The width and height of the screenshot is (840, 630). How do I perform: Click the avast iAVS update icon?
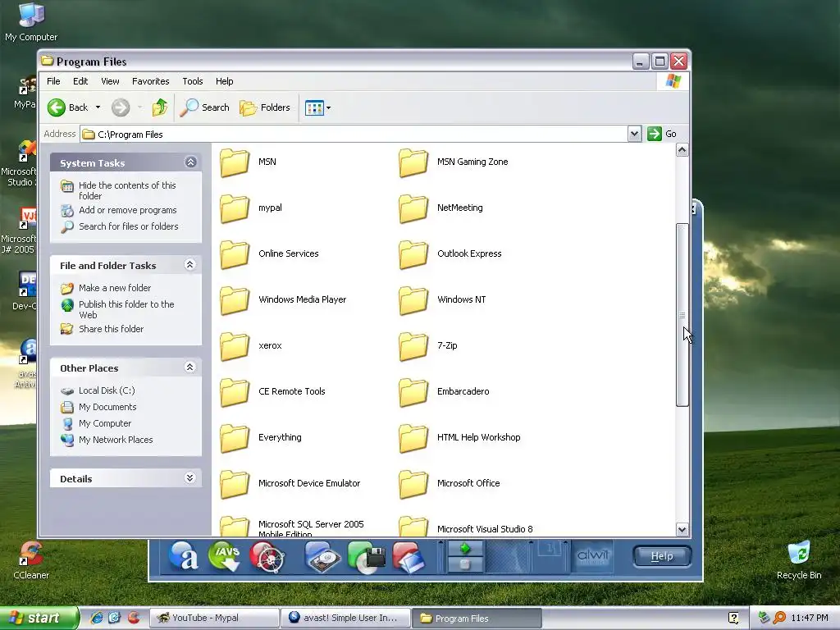pos(225,556)
